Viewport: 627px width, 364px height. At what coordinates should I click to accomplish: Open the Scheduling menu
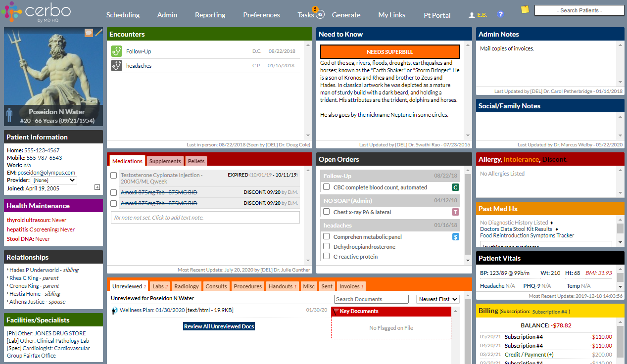123,15
